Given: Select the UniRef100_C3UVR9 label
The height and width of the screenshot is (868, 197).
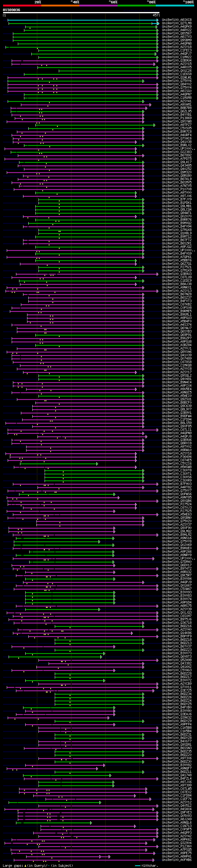Looking at the screenshot, I should click(177, 481).
